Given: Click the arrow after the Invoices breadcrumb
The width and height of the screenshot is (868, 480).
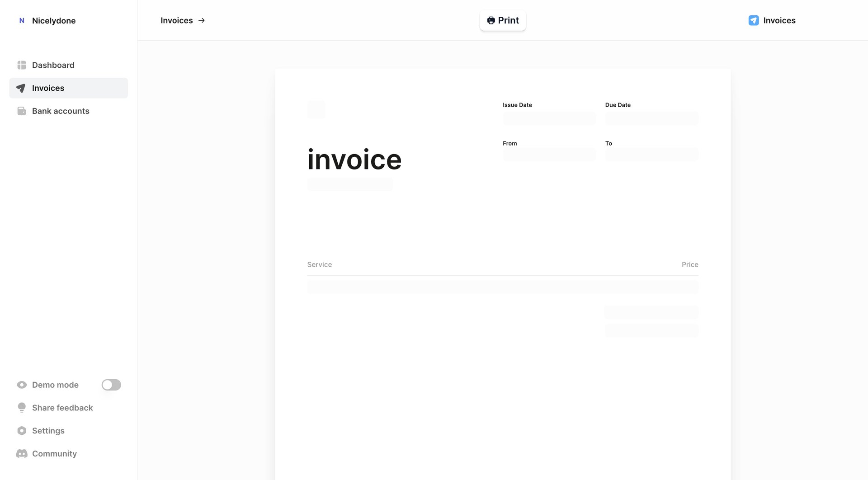Looking at the screenshot, I should click(x=202, y=20).
